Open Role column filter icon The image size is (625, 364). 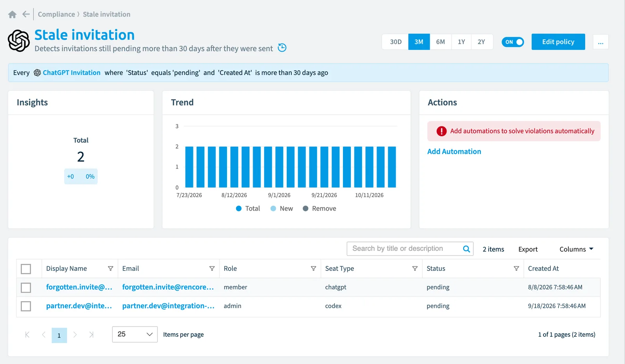[313, 268]
